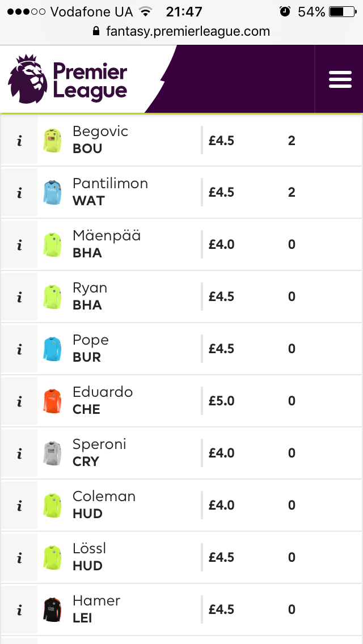Image resolution: width=363 pixels, height=644 pixels.
Task: Open info icon for Begovic
Action: coord(19,141)
